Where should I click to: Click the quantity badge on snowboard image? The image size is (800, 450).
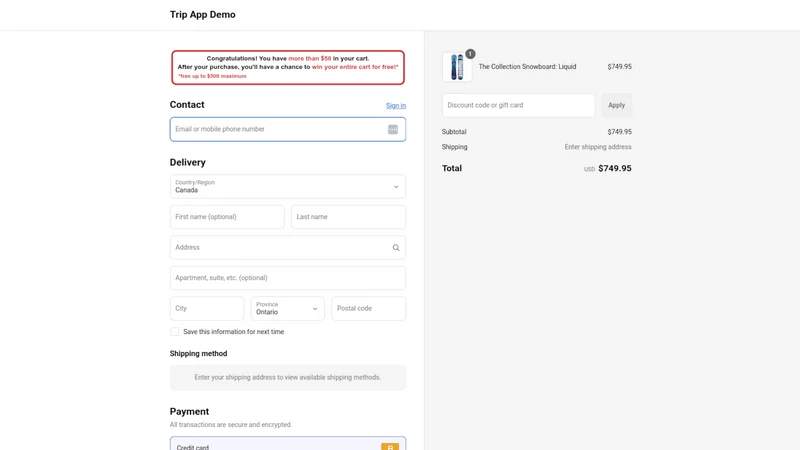[x=470, y=54]
